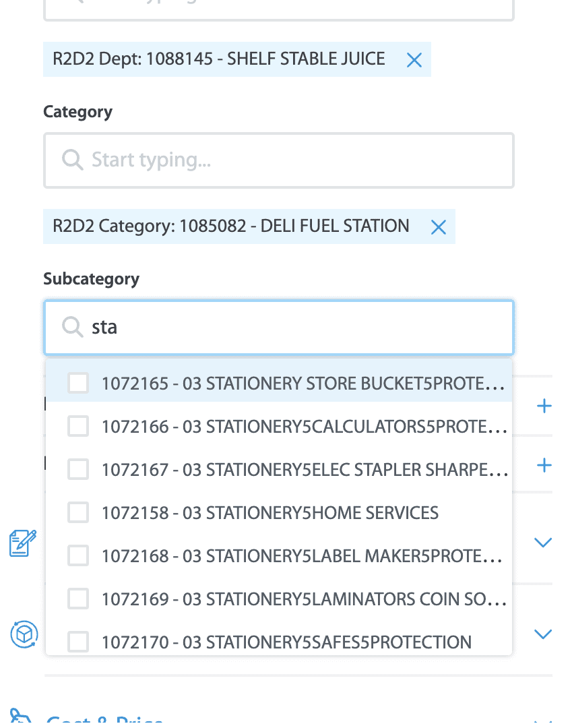Remove the DELI FUEL STATION category chip
Viewport: 570px width, 728px height.
[438, 227]
